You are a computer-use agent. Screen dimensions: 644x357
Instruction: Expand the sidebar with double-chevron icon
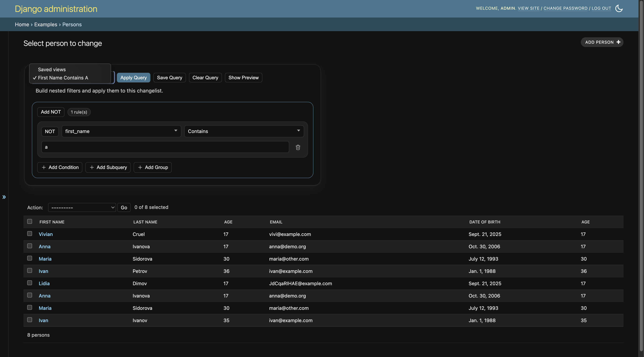tap(4, 197)
